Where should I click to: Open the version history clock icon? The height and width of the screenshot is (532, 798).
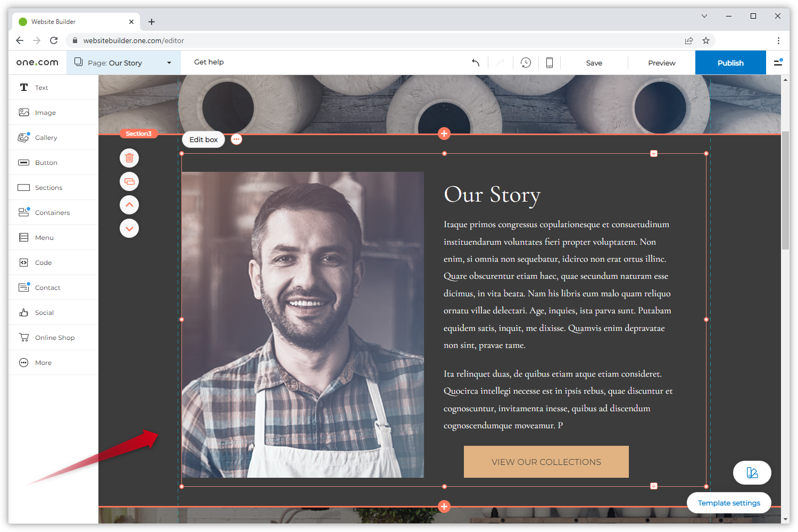(526, 63)
